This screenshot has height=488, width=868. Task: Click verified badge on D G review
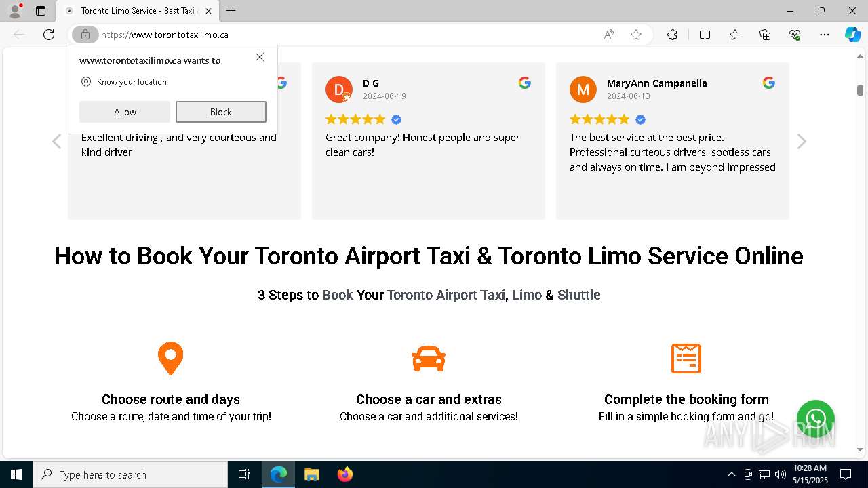(x=397, y=120)
